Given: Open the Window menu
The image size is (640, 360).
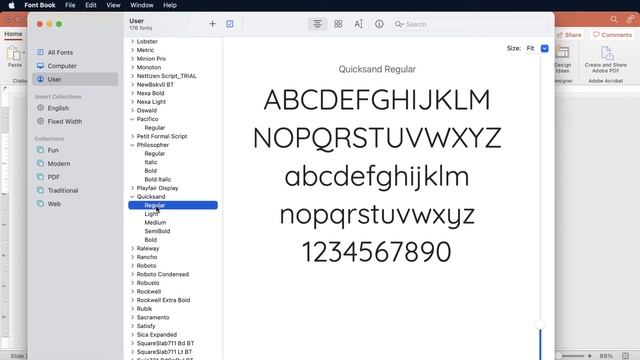Looking at the screenshot, I should (142, 5).
